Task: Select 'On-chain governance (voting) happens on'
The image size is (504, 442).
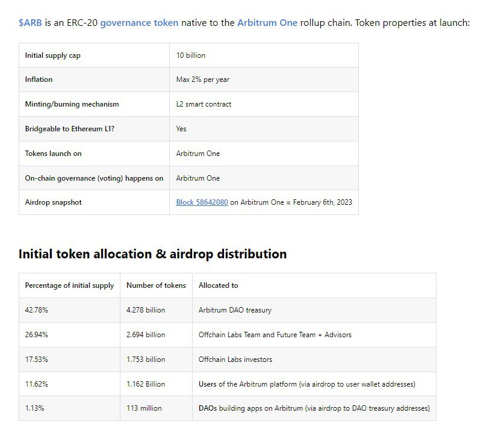Action: coord(94,178)
